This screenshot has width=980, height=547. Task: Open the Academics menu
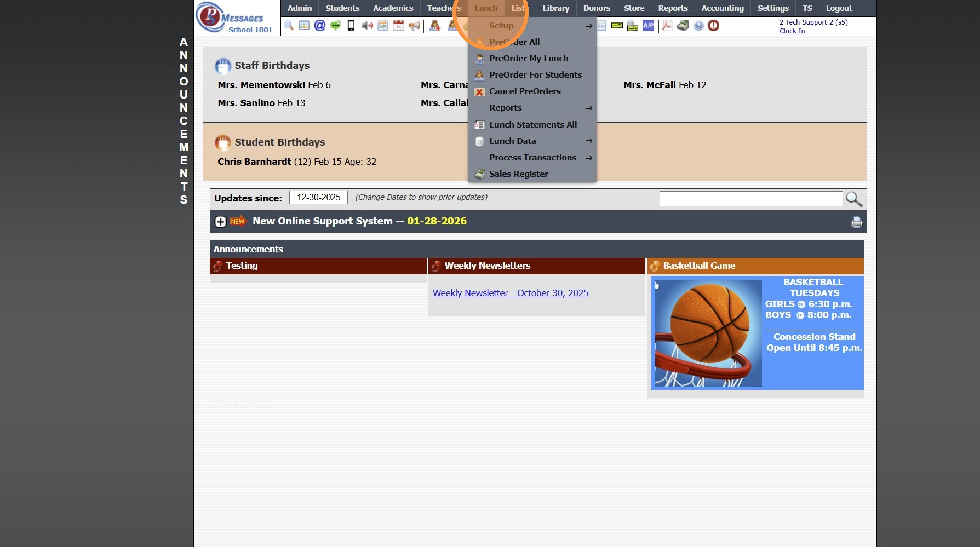393,8
